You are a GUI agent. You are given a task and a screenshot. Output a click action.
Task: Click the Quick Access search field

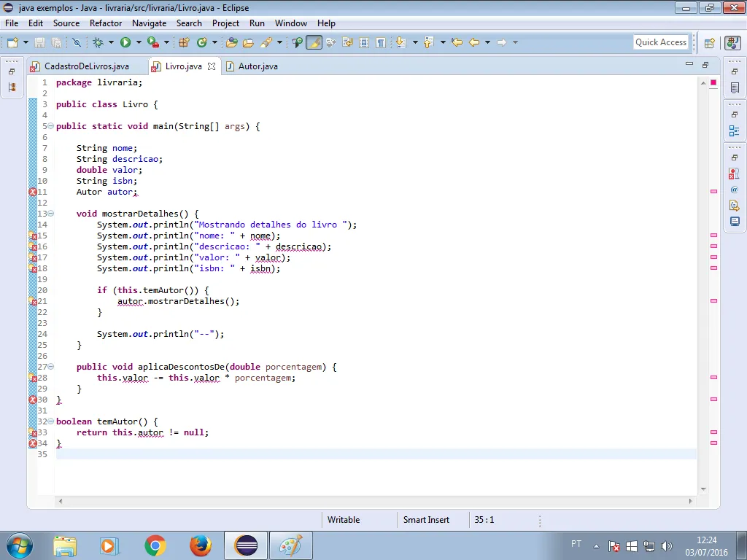point(661,42)
